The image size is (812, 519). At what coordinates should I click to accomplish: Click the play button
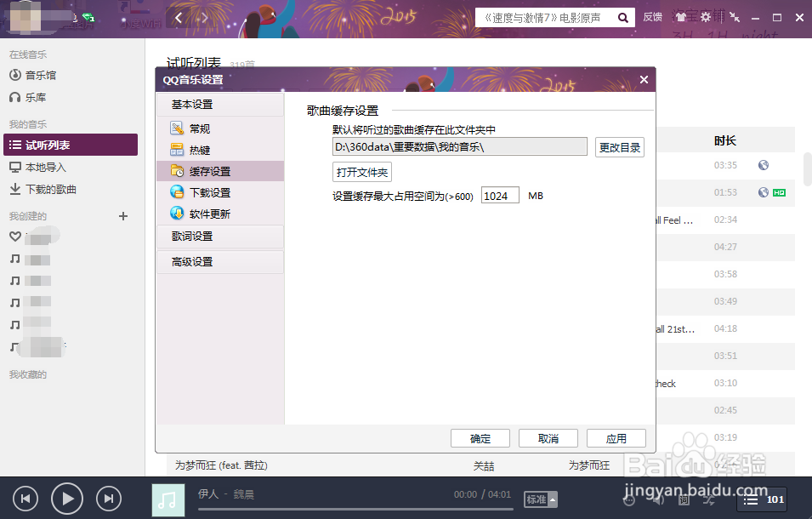click(x=67, y=499)
